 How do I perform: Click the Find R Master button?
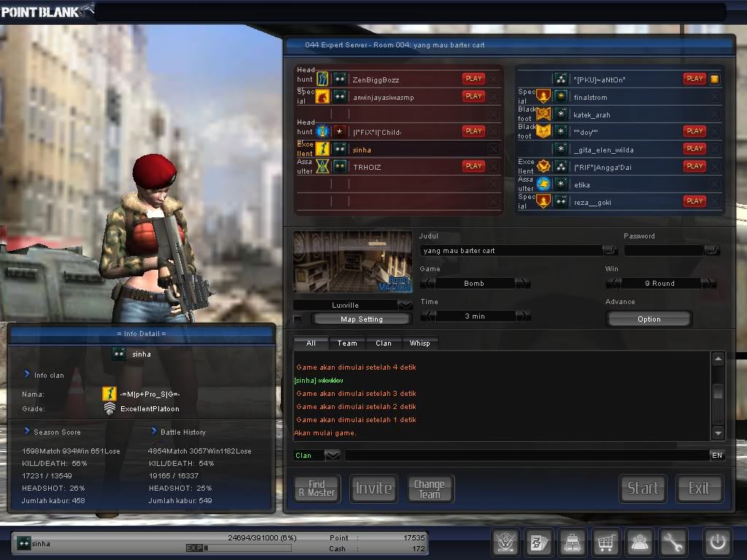[317, 489]
